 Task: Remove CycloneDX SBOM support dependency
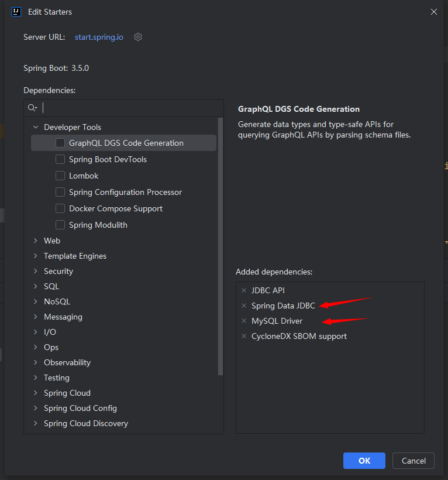tap(244, 336)
